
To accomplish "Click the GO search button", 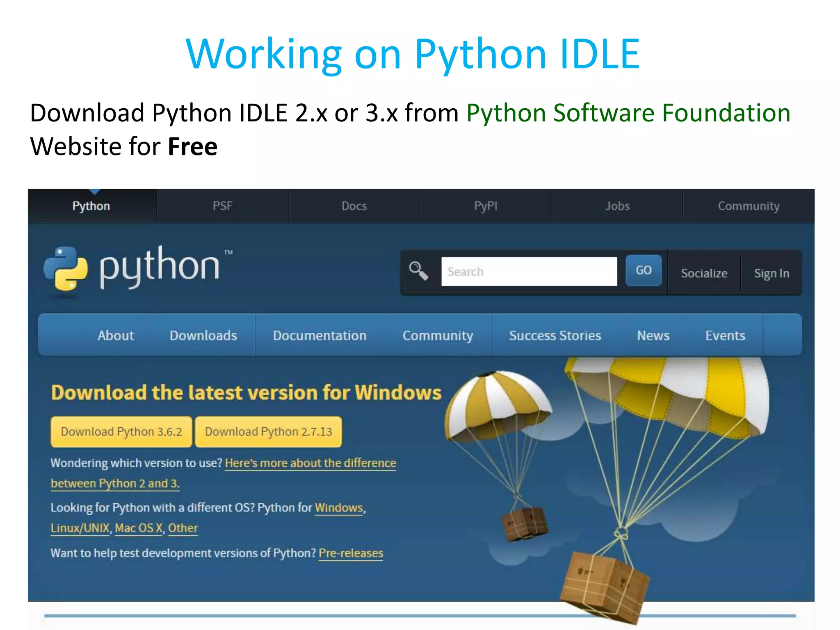I will coord(644,270).
